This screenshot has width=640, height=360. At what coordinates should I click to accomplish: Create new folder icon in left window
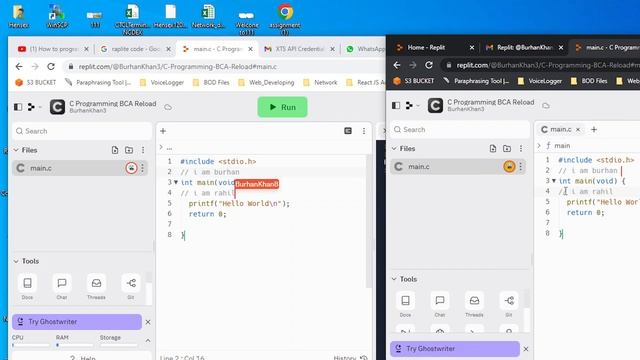[129, 150]
